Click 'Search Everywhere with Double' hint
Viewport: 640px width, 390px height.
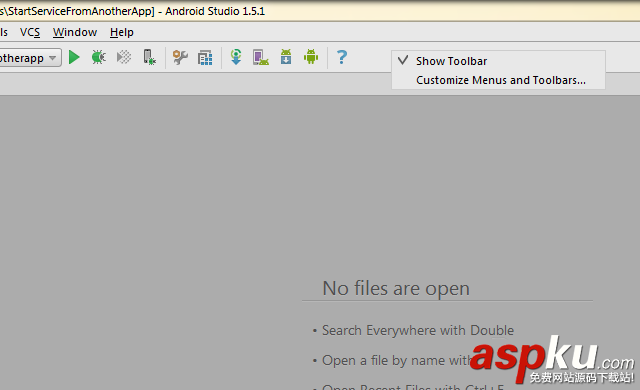418,330
